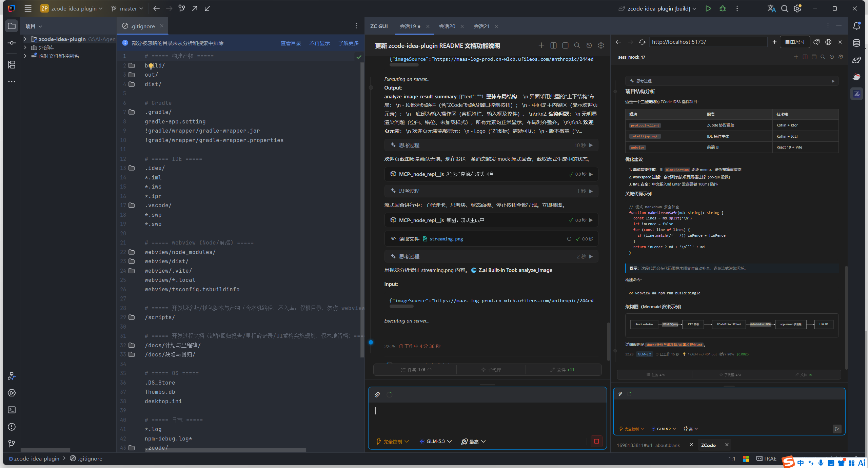Open the Translate icon in the title bar
Viewport: 868px width, 468px height.
(x=771, y=8)
